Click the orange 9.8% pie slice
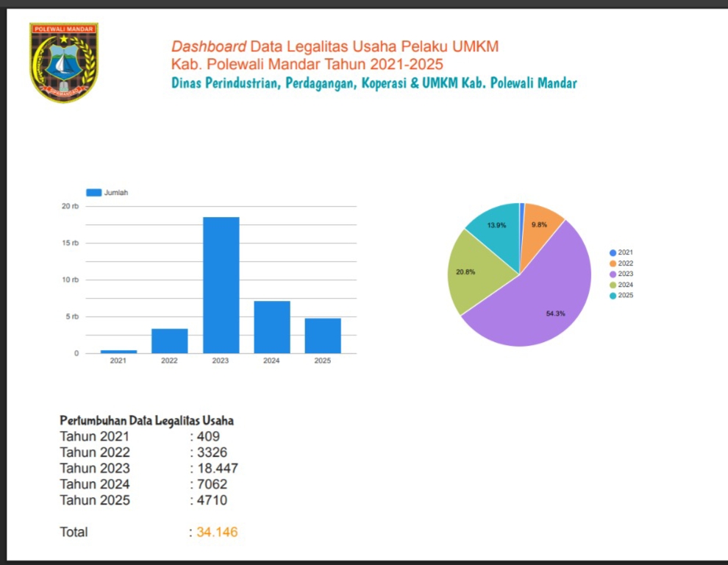728x565 pixels. [540, 221]
